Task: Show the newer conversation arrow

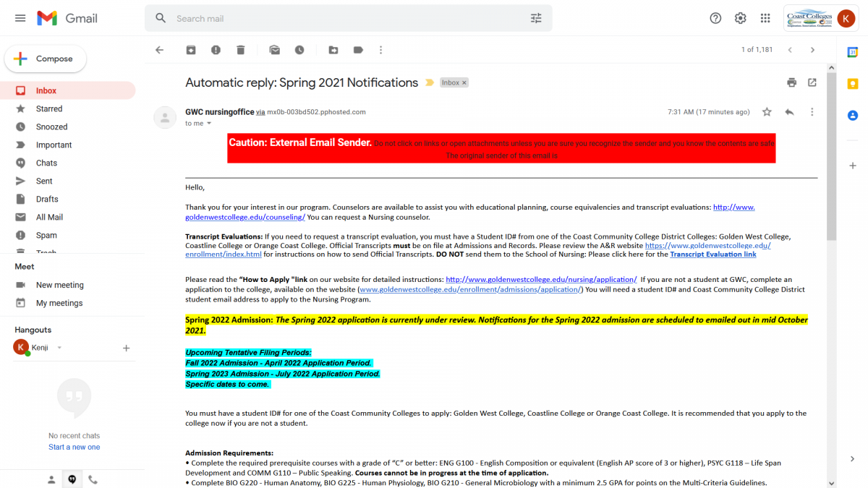Action: (790, 50)
